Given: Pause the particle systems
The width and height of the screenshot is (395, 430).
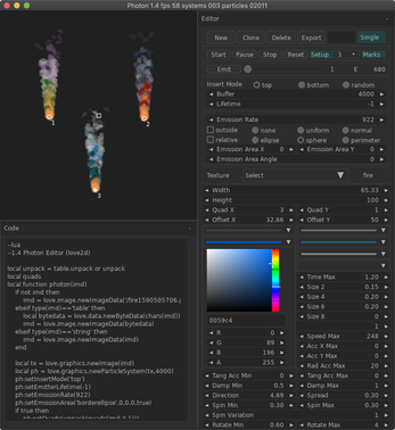Looking at the screenshot, I should (x=245, y=54).
